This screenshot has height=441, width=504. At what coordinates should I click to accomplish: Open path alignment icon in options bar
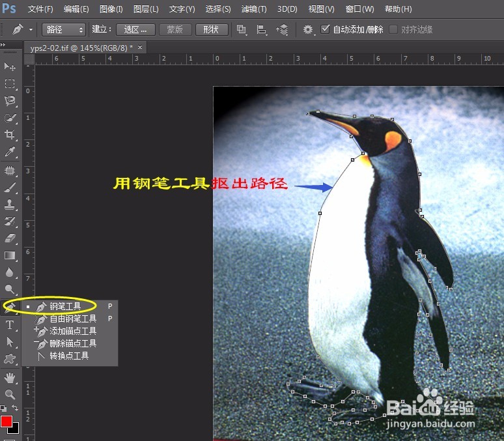tap(262, 30)
